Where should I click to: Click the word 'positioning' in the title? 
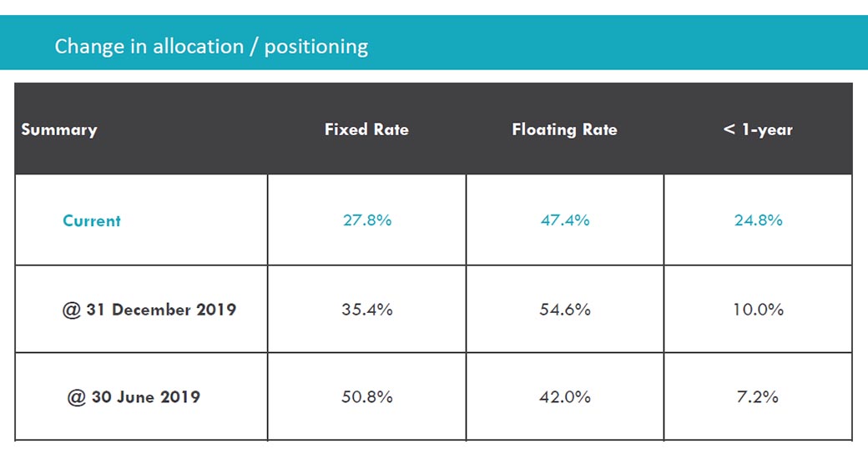click(x=316, y=47)
